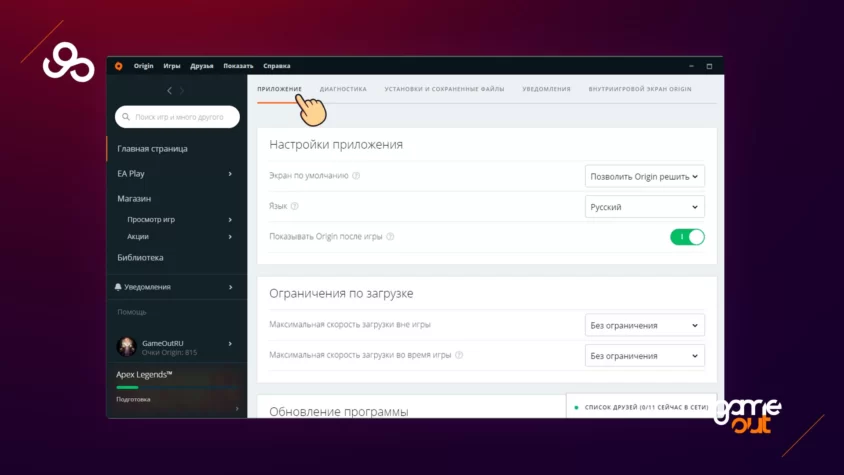
Task: Open help icon beside Экран по умолчанию
Action: pyautogui.click(x=356, y=176)
